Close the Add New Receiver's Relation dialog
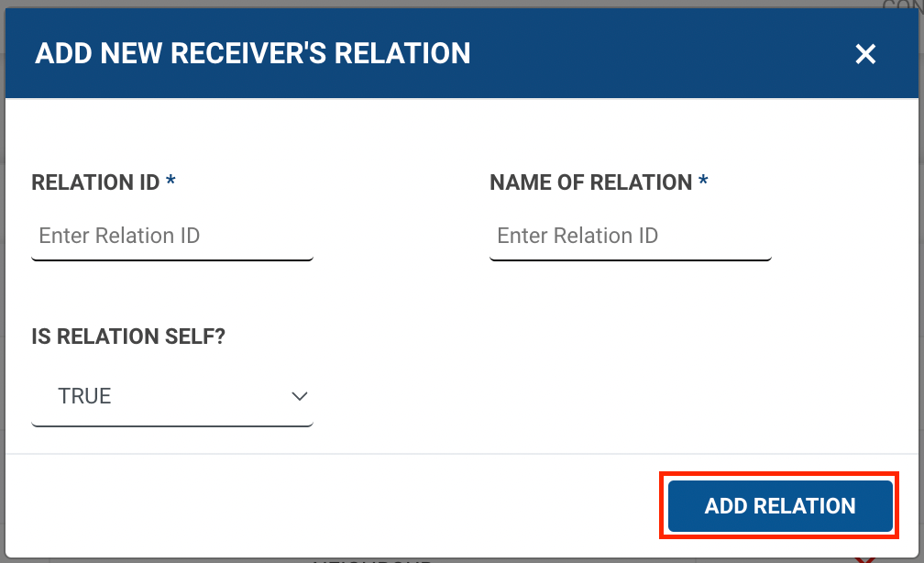 click(x=865, y=54)
